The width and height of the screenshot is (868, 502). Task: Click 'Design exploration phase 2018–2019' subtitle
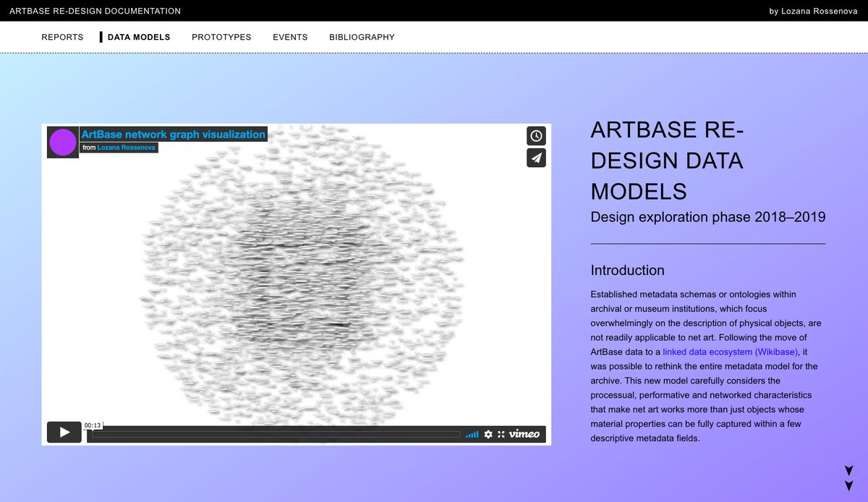pyautogui.click(x=708, y=217)
